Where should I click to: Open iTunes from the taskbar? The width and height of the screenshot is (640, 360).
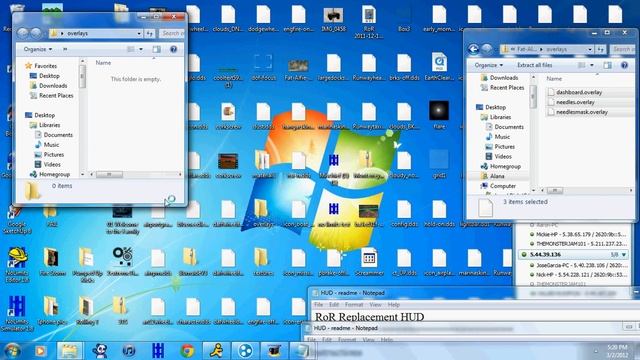129,351
